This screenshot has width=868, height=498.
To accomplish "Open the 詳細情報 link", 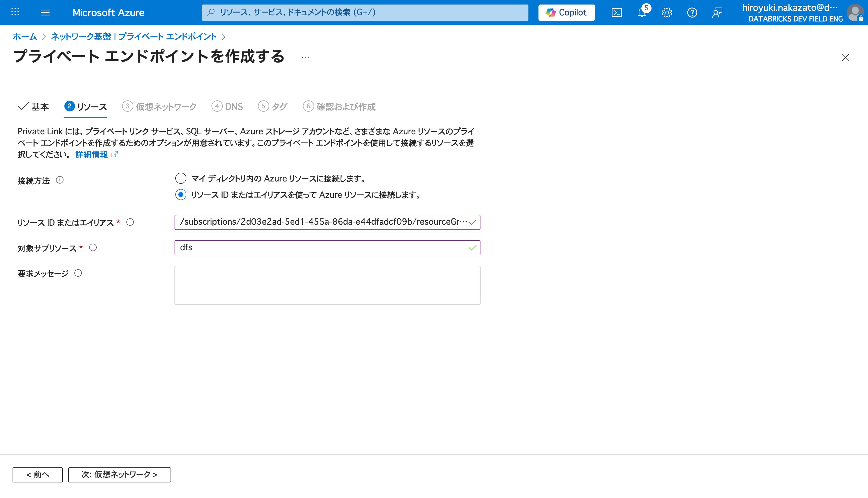I will click(92, 155).
